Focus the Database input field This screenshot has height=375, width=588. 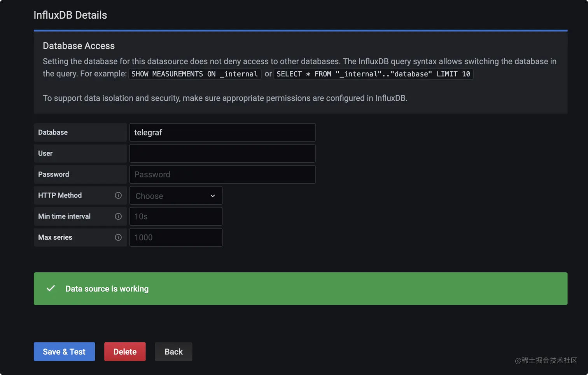click(222, 132)
